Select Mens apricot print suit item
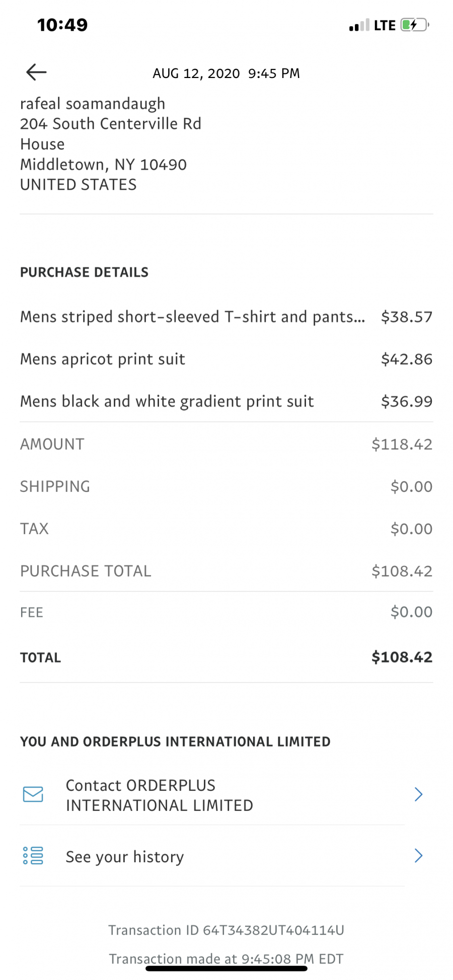The image size is (453, 980). tap(226, 359)
